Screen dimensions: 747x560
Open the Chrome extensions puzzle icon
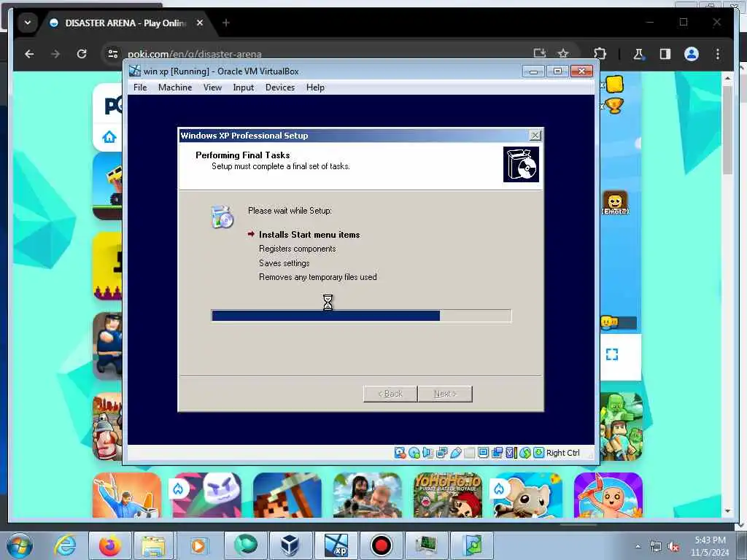(600, 54)
